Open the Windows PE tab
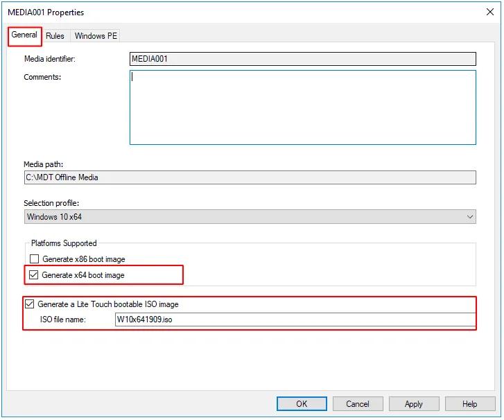This screenshot has height=420, width=504. 96,36
